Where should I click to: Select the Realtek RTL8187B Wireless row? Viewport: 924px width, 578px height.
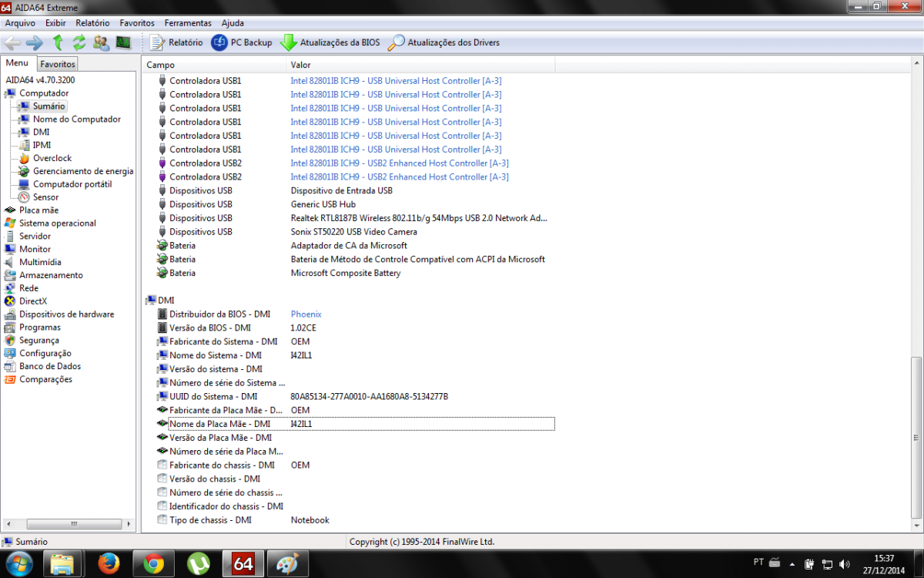point(355,218)
